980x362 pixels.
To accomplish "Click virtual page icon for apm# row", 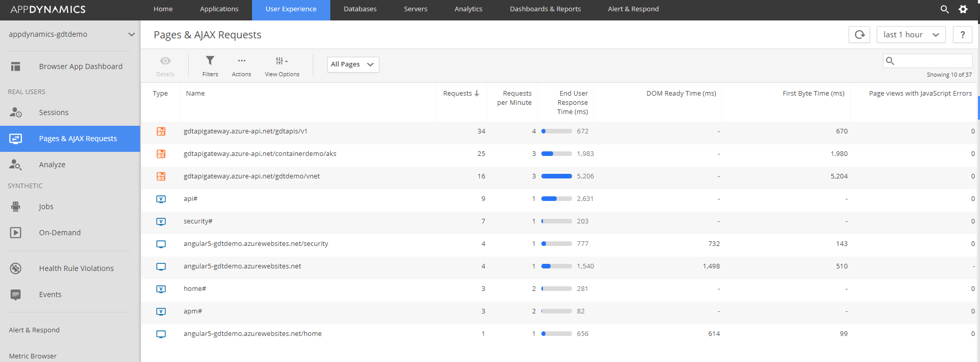I will click(x=161, y=311).
